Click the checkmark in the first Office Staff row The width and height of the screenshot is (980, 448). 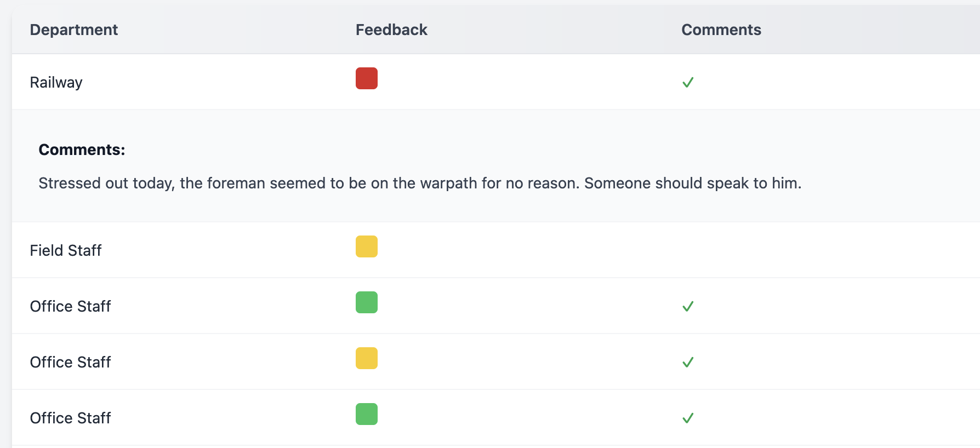688,306
